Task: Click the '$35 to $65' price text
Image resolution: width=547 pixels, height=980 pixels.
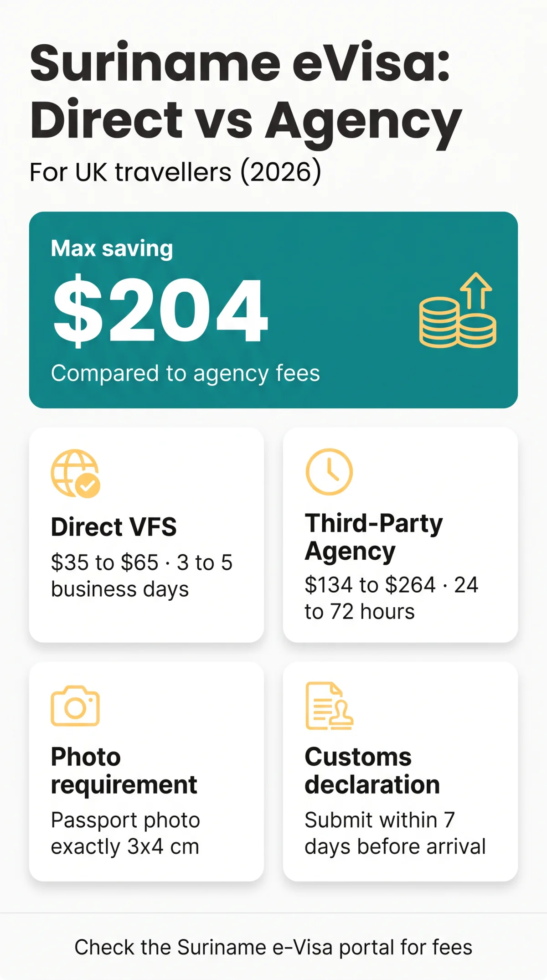Action: coord(104,562)
